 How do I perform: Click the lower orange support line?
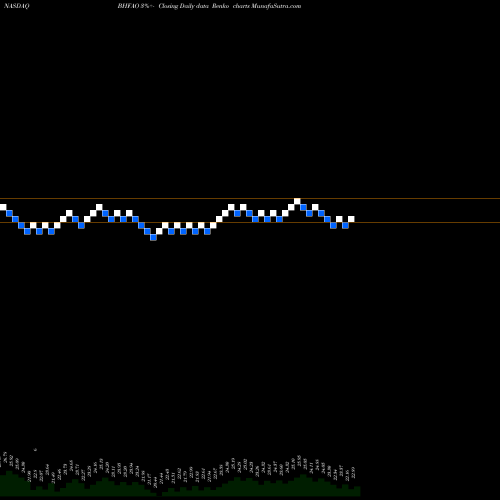click(x=250, y=222)
